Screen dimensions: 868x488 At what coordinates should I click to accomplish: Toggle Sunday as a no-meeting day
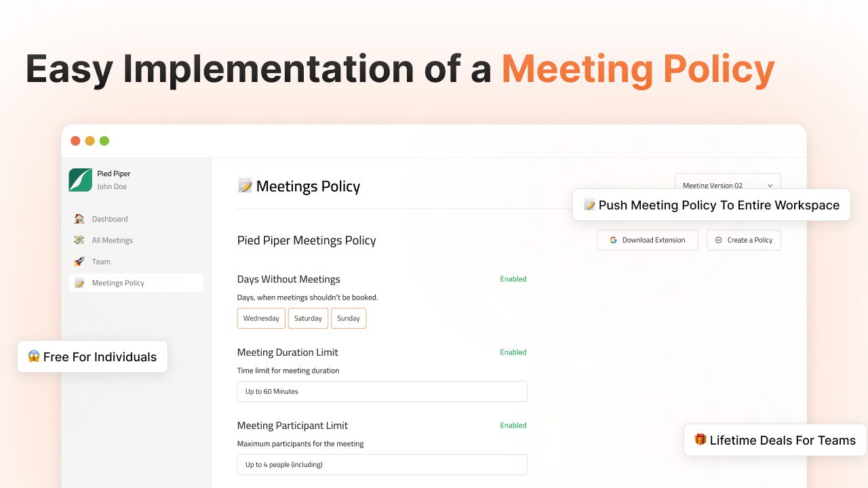tap(349, 319)
